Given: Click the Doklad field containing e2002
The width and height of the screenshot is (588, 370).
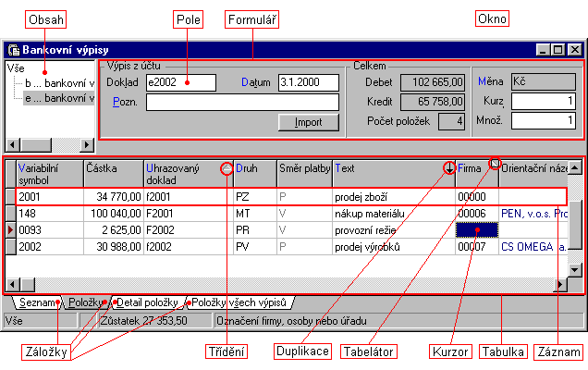Looking at the screenshot, I should 181,82.
